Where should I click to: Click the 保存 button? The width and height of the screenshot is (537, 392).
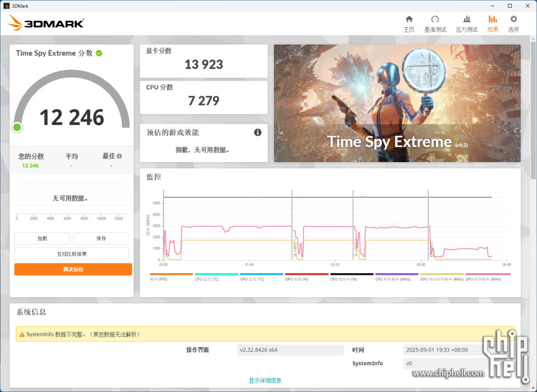coord(101,238)
